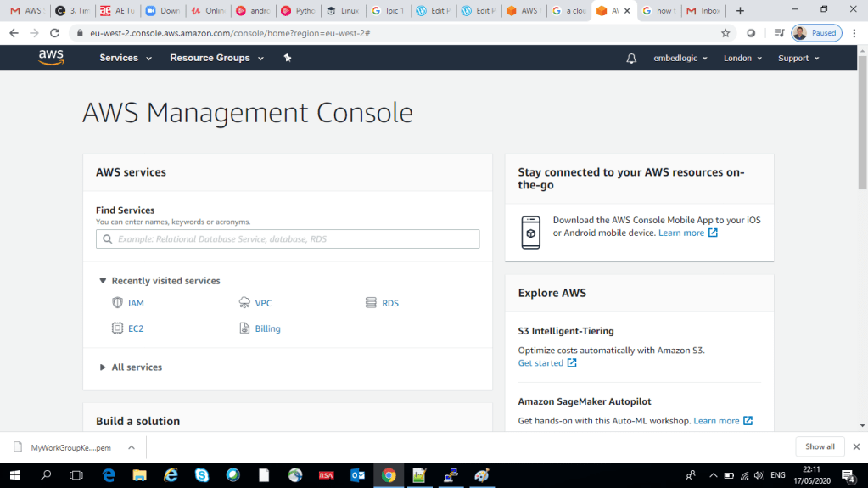Viewport: 868px width, 488px height.
Task: Open the notifications bell icon
Action: [631, 58]
